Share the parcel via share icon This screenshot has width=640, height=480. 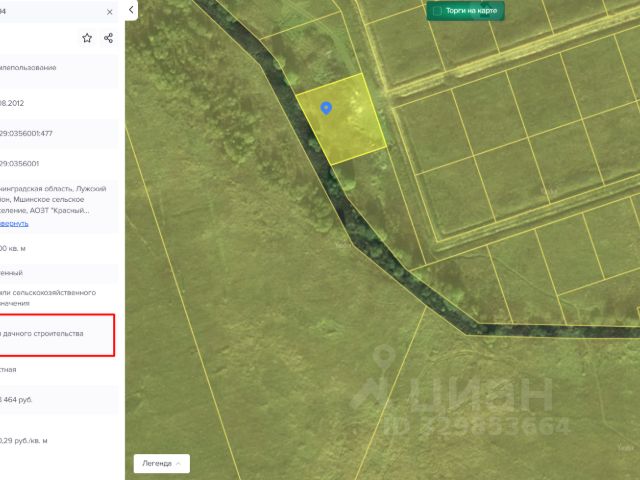108,38
